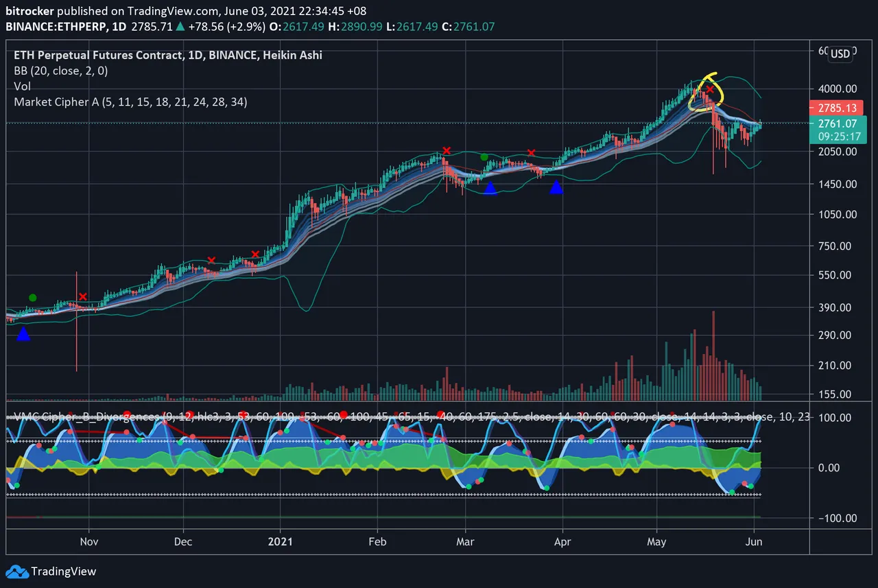Click the Apr label on time axis

tap(562, 541)
